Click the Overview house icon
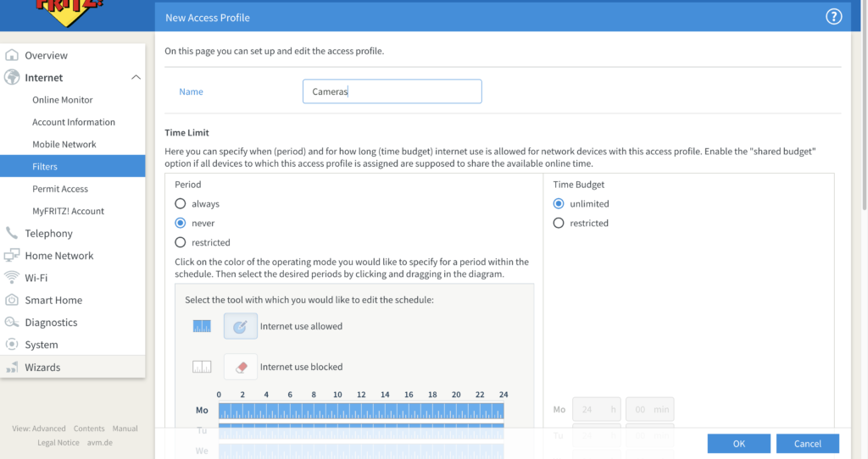Screen dimensions: 868x459 tap(12, 55)
